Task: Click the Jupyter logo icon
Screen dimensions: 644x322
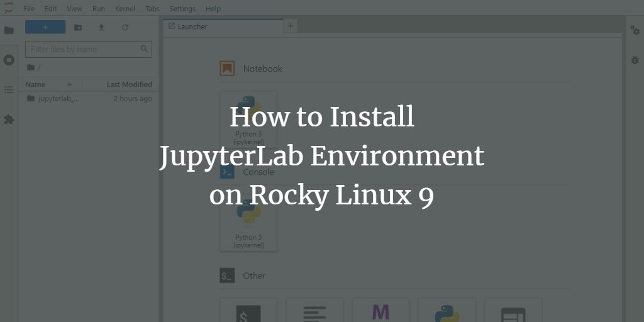Action: [x=9, y=8]
